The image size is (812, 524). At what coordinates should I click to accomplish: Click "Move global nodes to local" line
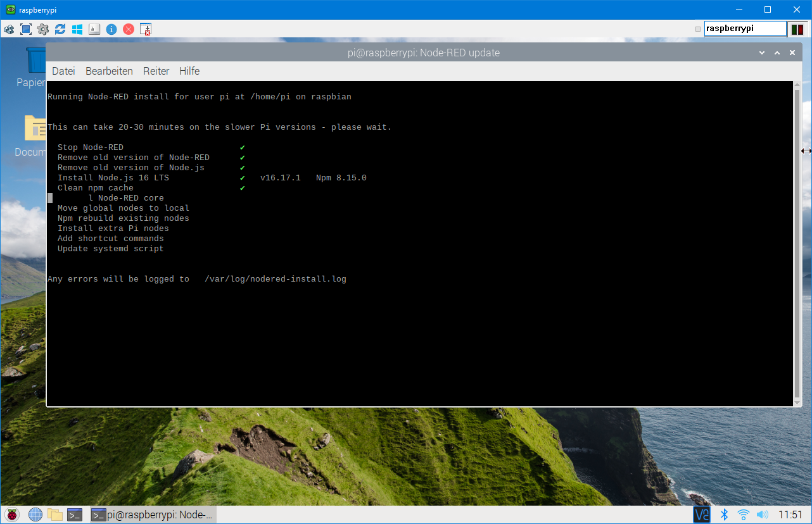[124, 208]
